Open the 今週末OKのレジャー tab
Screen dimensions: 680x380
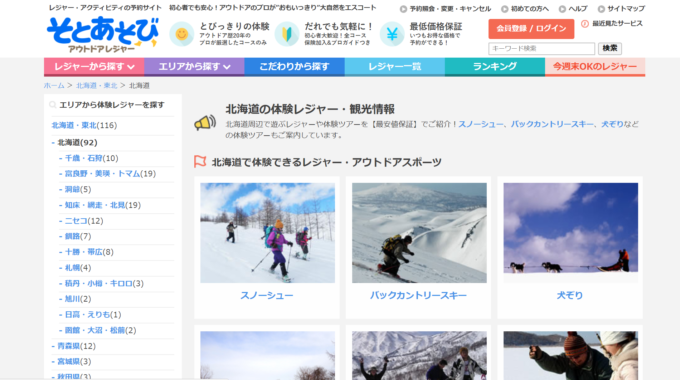click(x=595, y=67)
